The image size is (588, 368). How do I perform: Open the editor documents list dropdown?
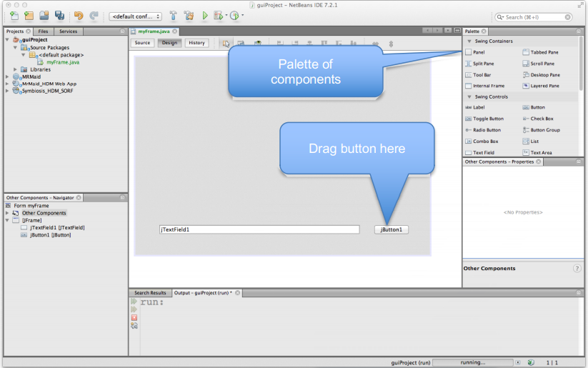click(x=448, y=31)
